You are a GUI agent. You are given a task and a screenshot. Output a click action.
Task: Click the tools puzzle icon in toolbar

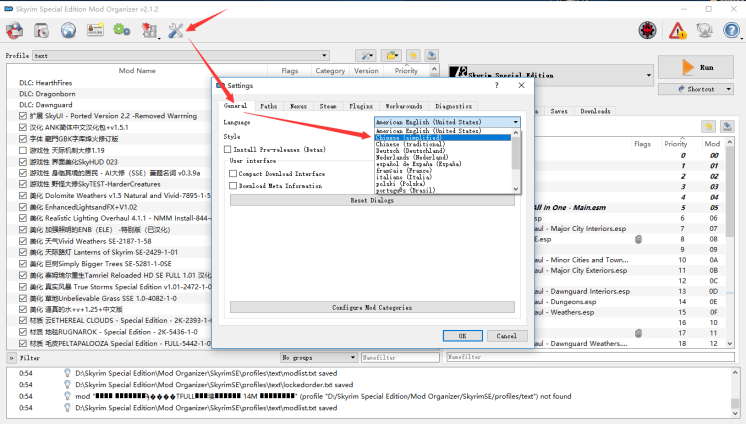(x=149, y=30)
